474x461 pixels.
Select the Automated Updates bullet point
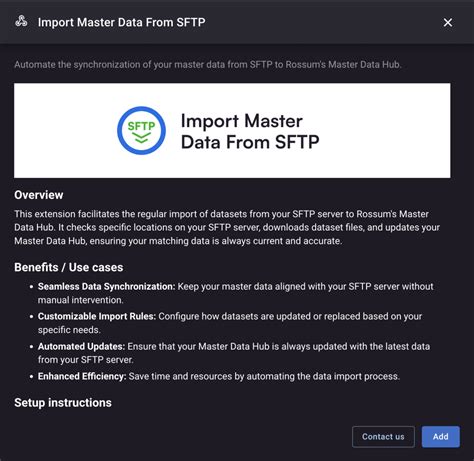(x=234, y=353)
